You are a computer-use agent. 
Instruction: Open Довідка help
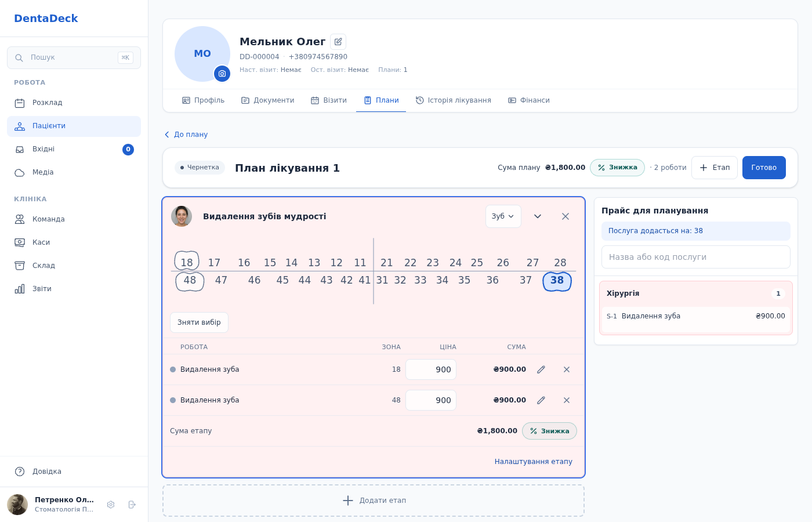(74, 472)
